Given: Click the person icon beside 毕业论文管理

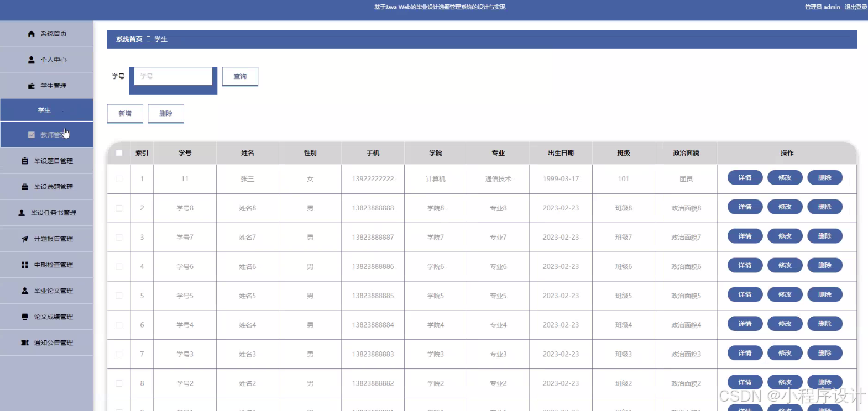Looking at the screenshot, I should tap(25, 291).
